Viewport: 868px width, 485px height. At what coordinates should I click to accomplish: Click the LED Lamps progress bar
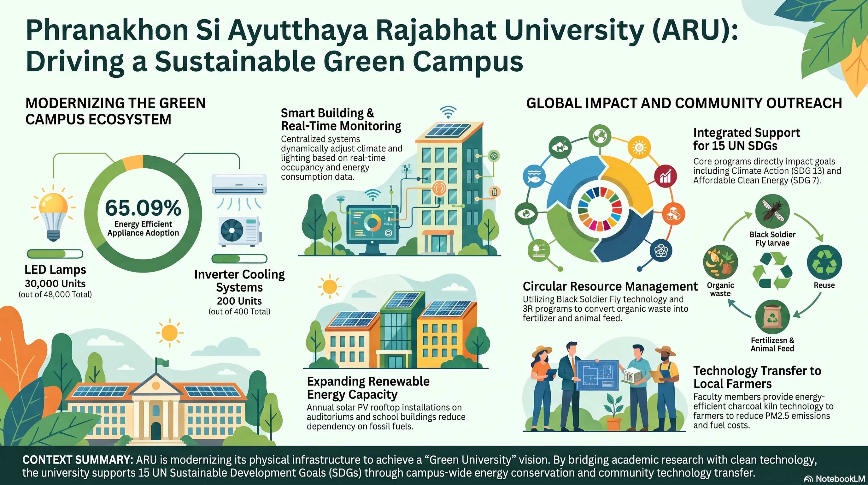tap(55, 254)
